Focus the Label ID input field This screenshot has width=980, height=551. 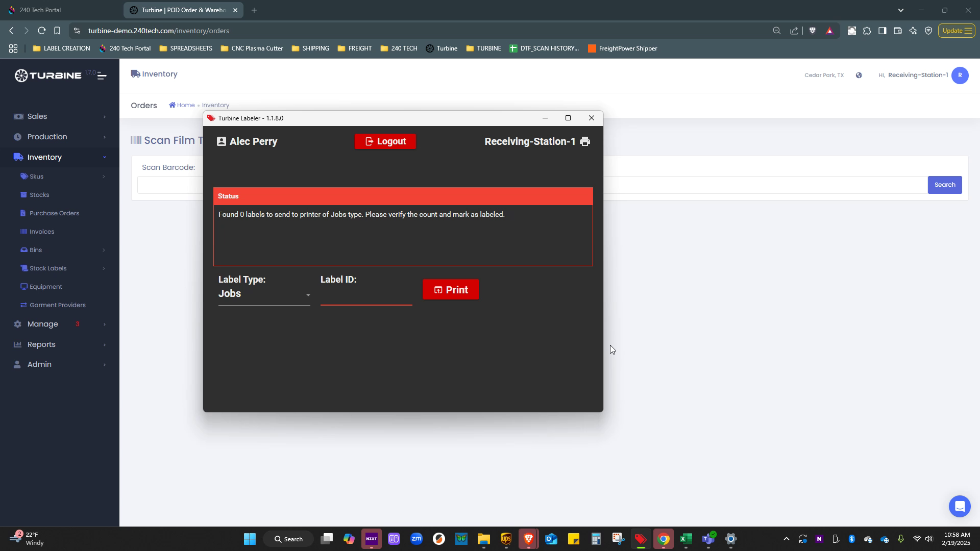click(x=366, y=296)
